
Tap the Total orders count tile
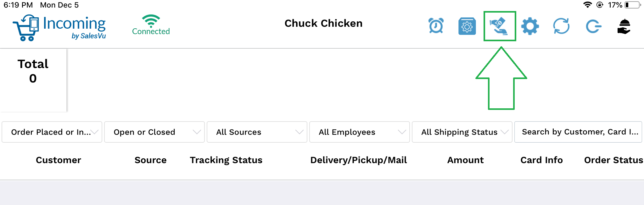tap(33, 80)
